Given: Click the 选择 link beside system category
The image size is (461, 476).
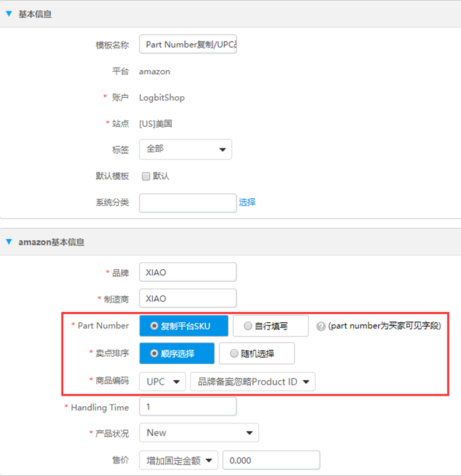Looking at the screenshot, I should tap(247, 202).
